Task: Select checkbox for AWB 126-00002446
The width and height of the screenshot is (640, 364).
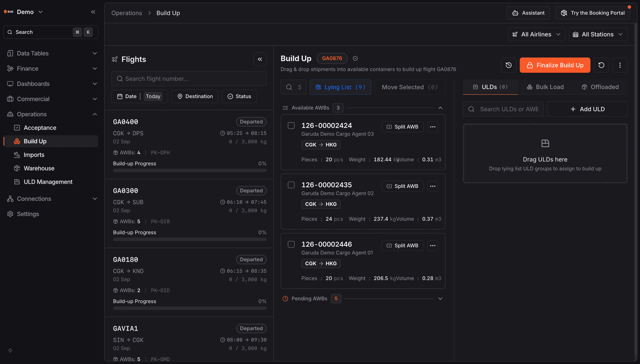Action: [x=291, y=244]
